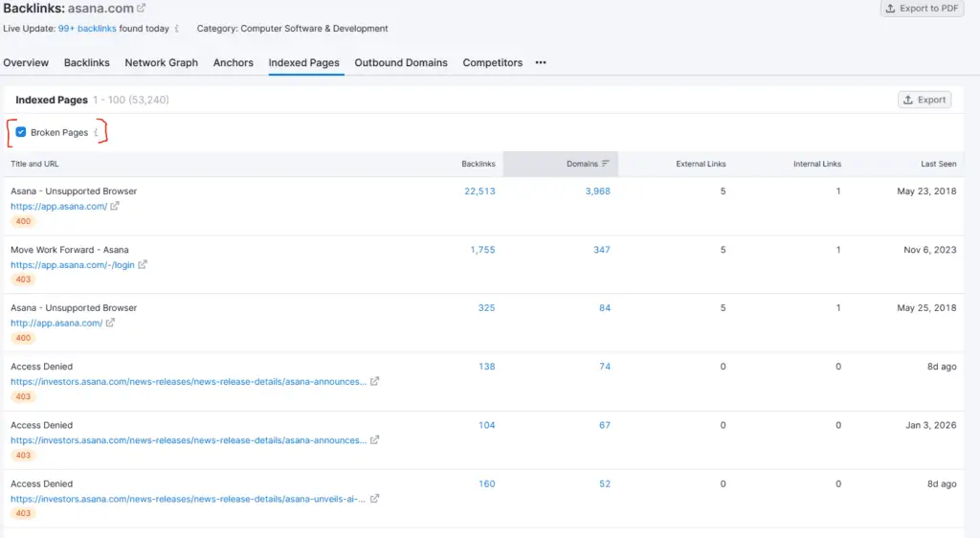
Task: Open external icon for asana-unveils-ai URL
Action: coord(374,499)
